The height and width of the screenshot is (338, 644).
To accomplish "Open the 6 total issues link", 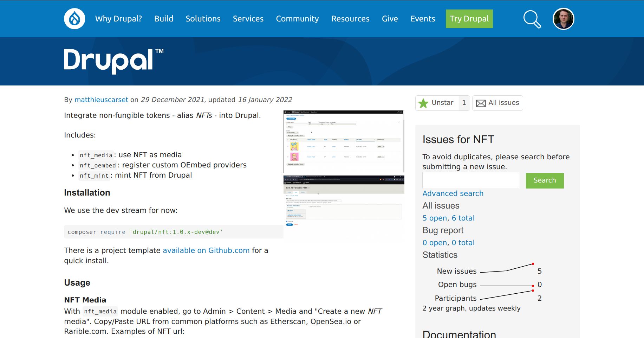I will tap(463, 218).
